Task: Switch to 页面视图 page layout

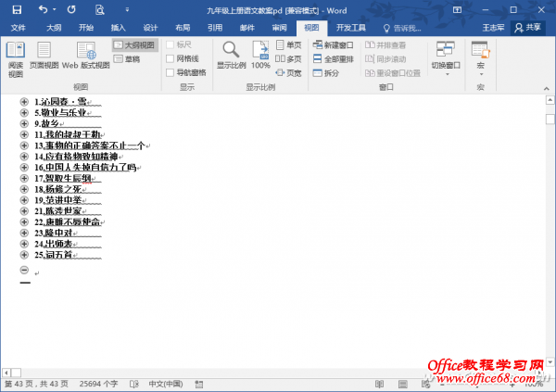Action: click(44, 56)
